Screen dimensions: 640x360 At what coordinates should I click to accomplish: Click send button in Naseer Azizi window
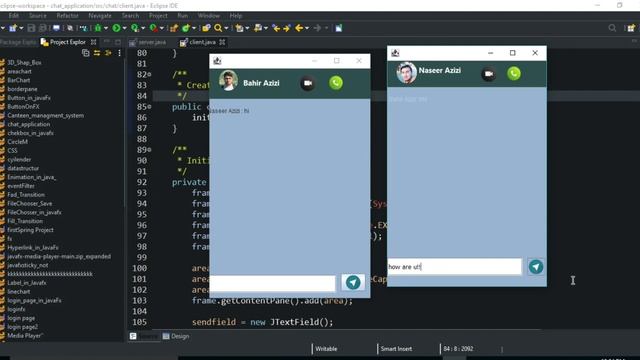click(x=536, y=267)
